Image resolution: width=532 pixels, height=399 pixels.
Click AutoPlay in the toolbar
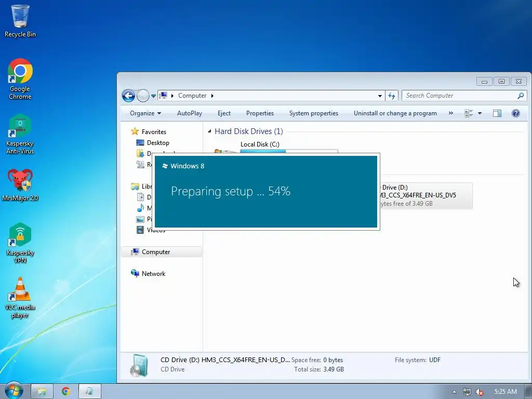coord(190,113)
